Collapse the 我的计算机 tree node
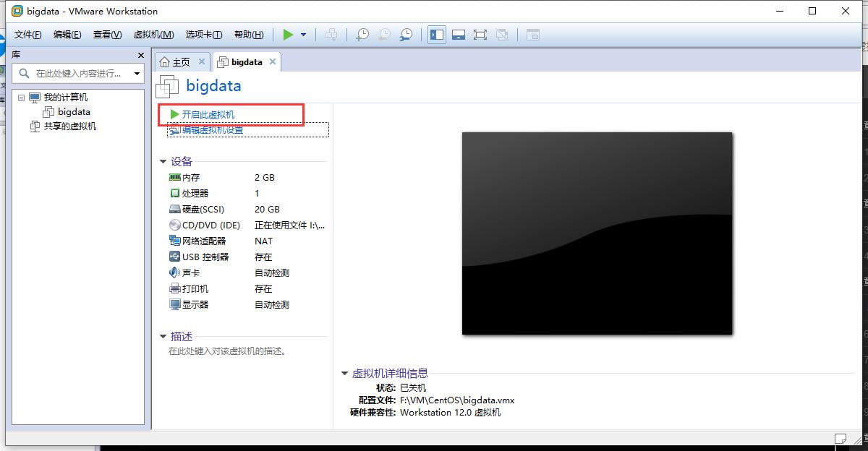The height and width of the screenshot is (451, 868). click(21, 97)
